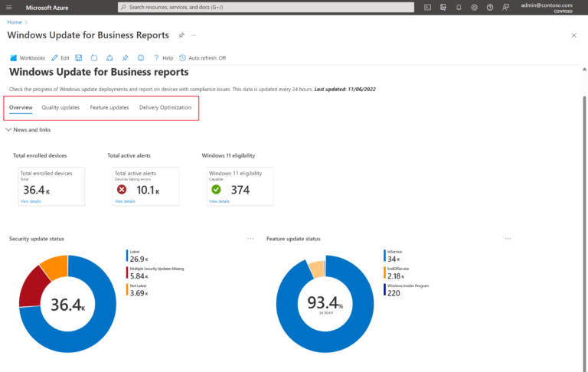This screenshot has height=372, width=588.
Task: Click the smiley feedback icon in toolbar
Action: 141,57
